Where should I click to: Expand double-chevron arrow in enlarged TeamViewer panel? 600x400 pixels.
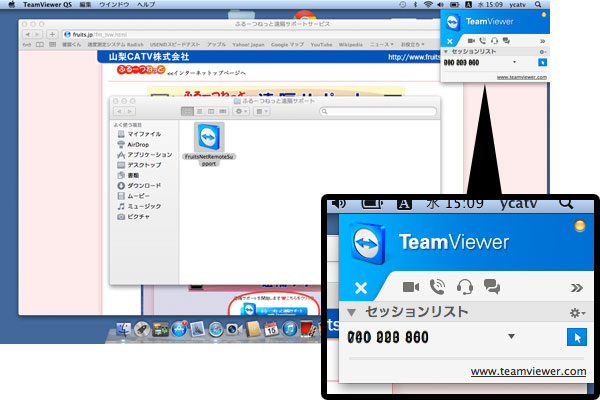577,288
